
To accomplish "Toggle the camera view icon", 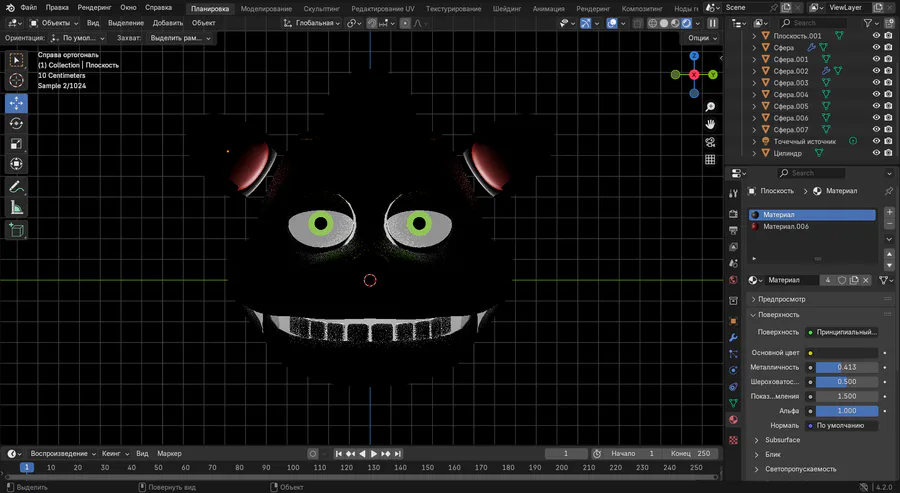I will click(710, 142).
